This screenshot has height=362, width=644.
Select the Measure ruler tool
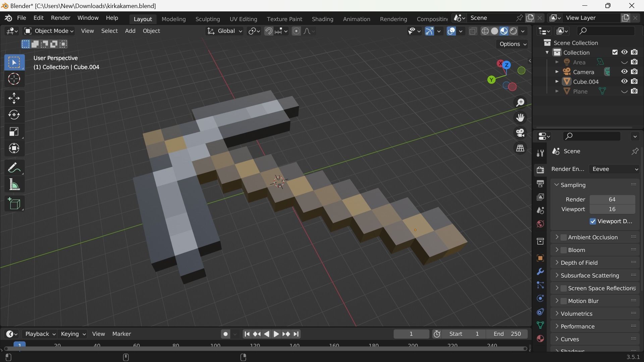click(14, 185)
